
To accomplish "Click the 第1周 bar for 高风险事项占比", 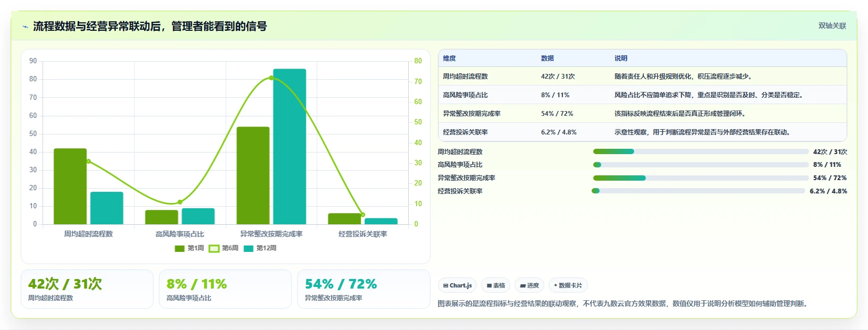I will (x=162, y=217).
